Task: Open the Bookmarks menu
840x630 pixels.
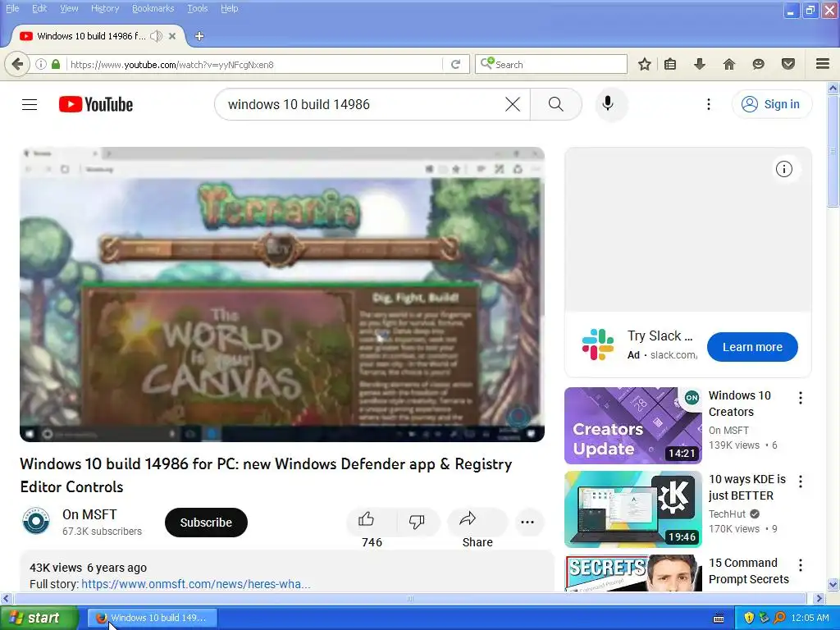Action: (153, 8)
